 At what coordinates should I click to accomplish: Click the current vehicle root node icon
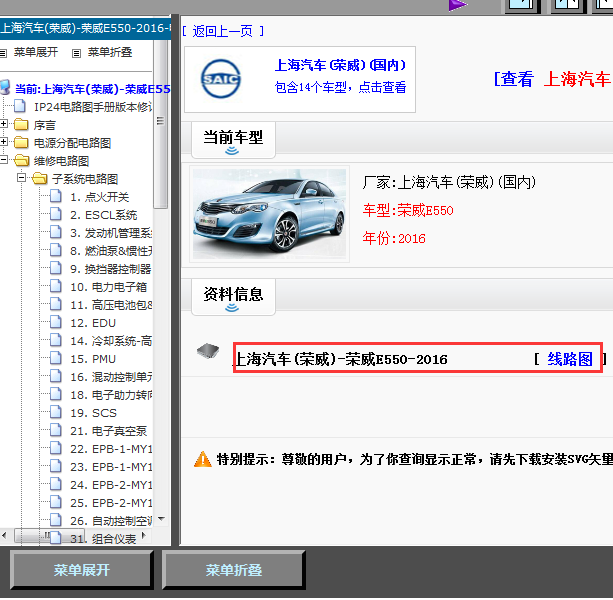click(x=5, y=87)
